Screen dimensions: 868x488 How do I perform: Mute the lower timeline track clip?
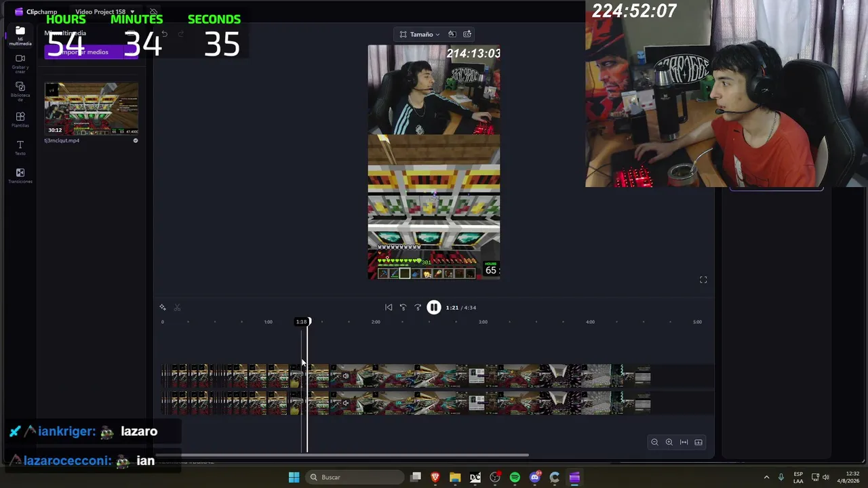tap(345, 403)
